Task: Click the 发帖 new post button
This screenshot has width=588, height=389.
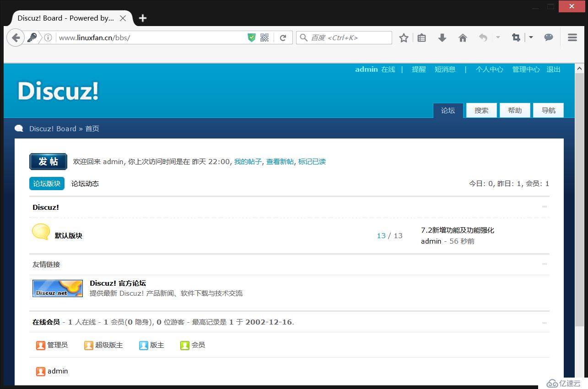Action: pyautogui.click(x=48, y=161)
